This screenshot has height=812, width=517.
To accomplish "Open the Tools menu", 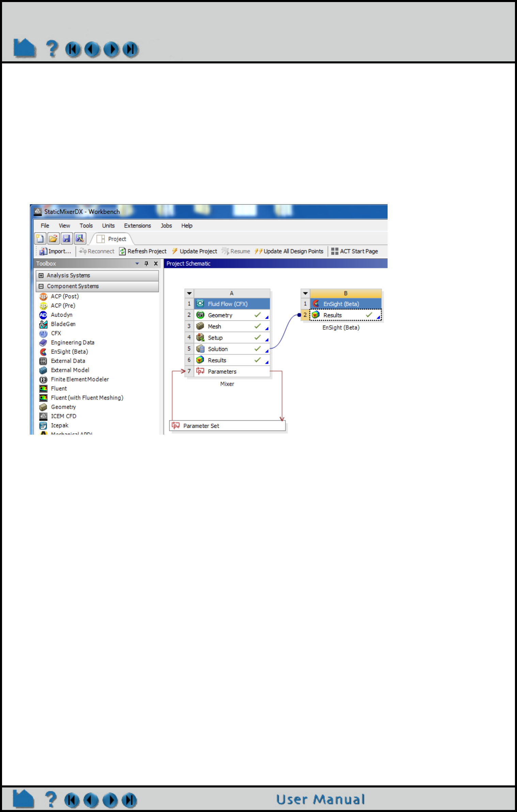I will (86, 226).
